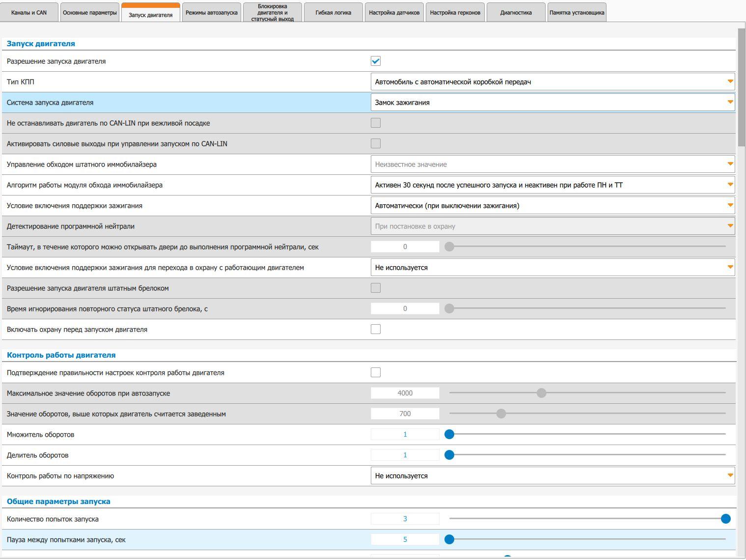Switch to Настройка датчиков tab

[394, 13]
